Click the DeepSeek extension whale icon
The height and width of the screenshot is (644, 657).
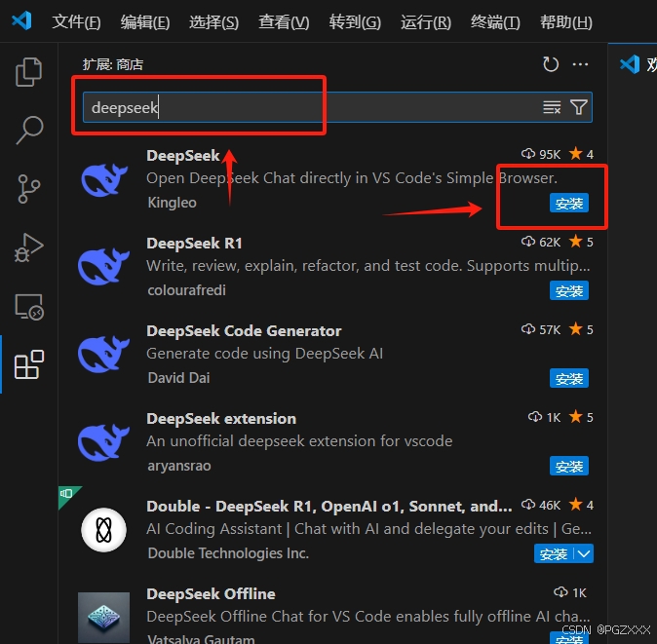click(x=103, y=442)
